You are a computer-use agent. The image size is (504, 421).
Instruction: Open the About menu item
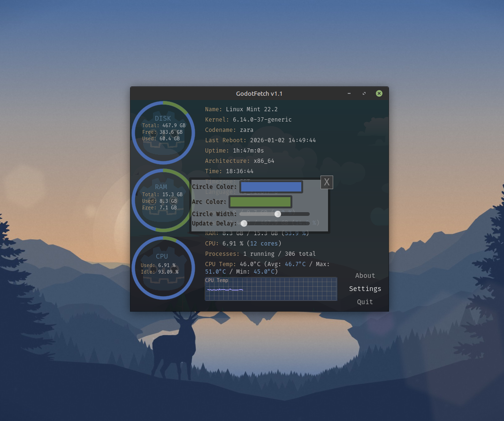(365, 276)
